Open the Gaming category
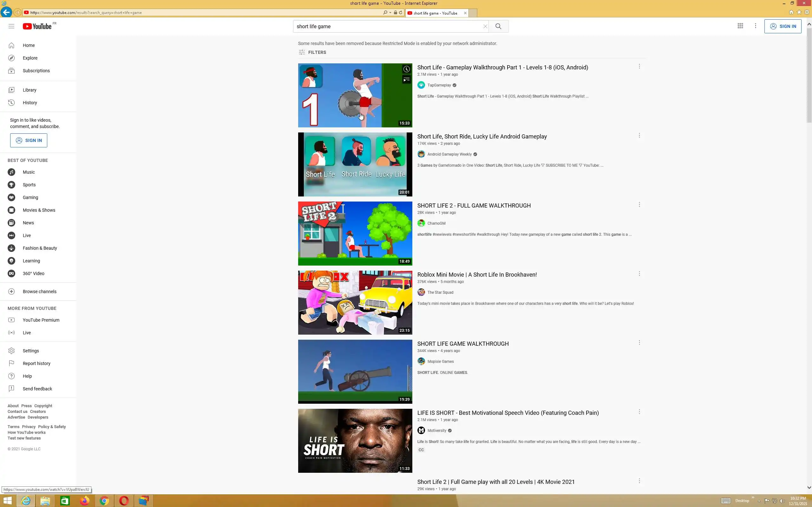The height and width of the screenshot is (507, 812). tap(30, 197)
